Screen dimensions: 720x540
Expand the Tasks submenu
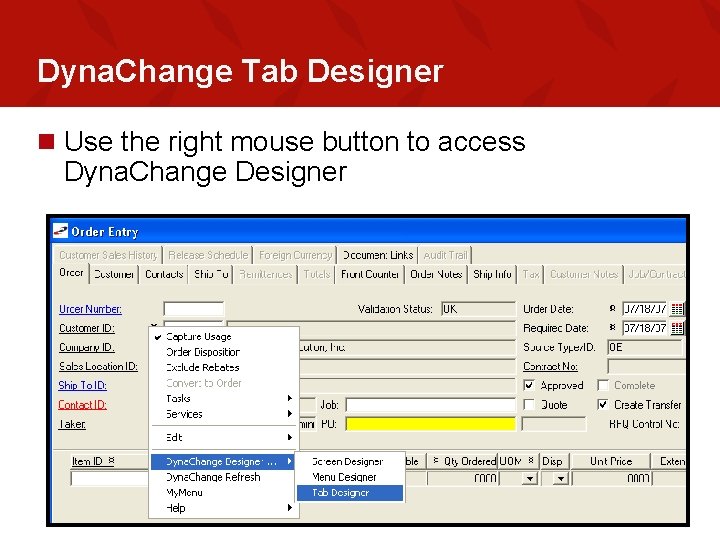point(224,398)
